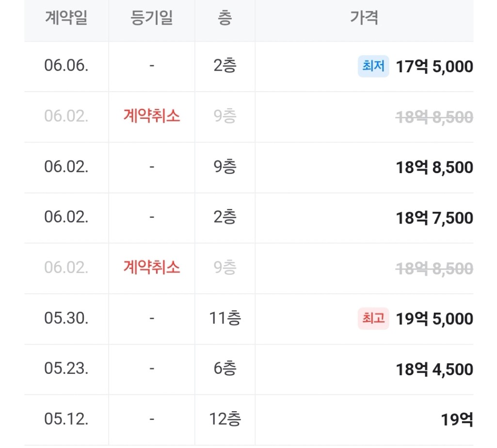This screenshot has width=497, height=448.
Task: Click the 가격 column header
Action: pos(364,18)
